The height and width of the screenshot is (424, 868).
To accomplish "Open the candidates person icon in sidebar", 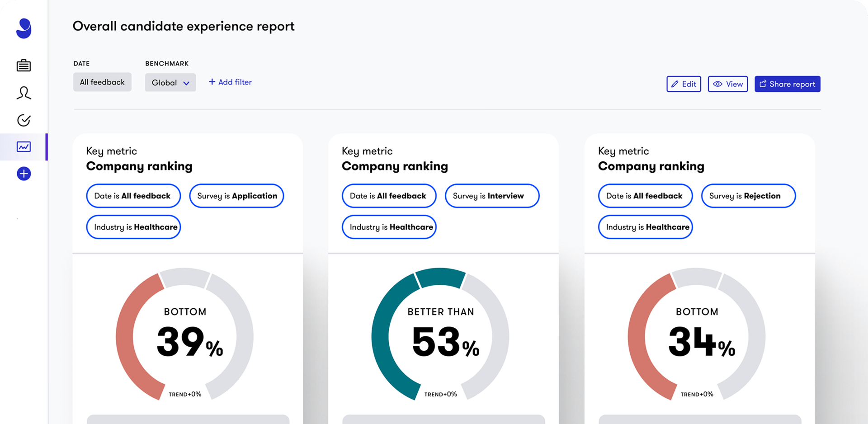I will pos(24,93).
